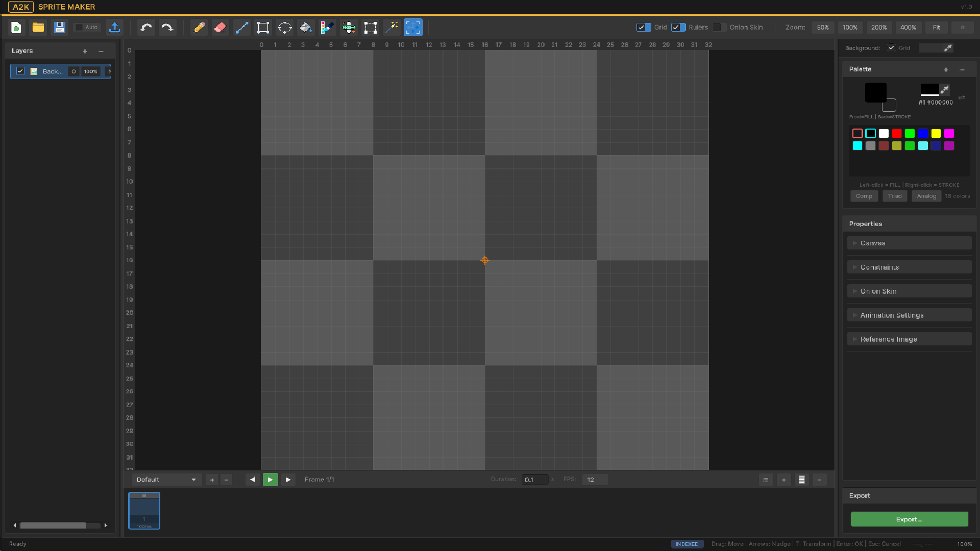The height and width of the screenshot is (551, 980).
Task: Click the upload/export arrow in toolbar
Action: click(115, 28)
